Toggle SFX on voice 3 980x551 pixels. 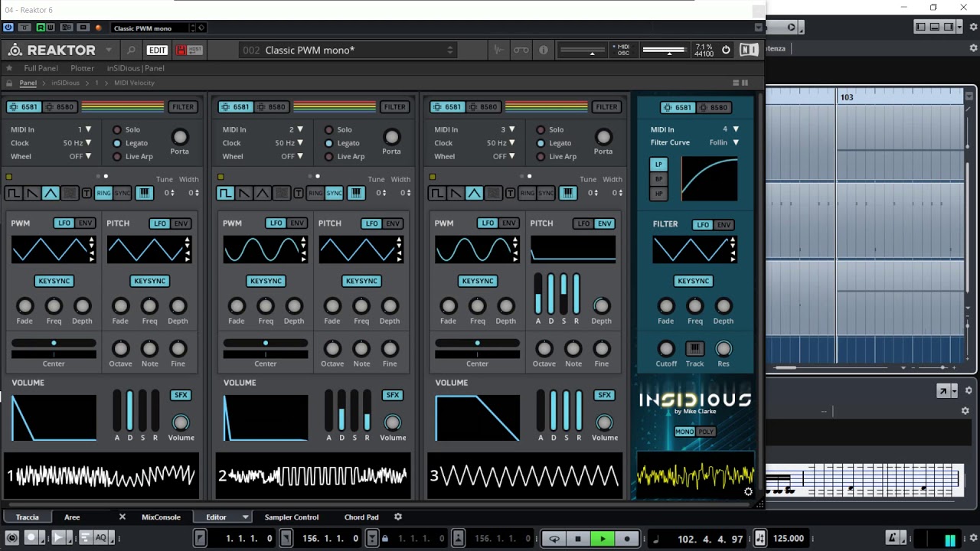605,396
